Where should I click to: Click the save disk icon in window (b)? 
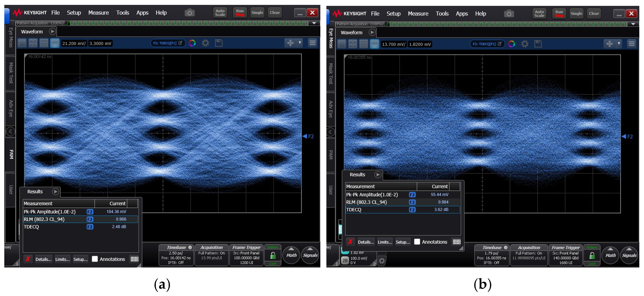(538, 44)
